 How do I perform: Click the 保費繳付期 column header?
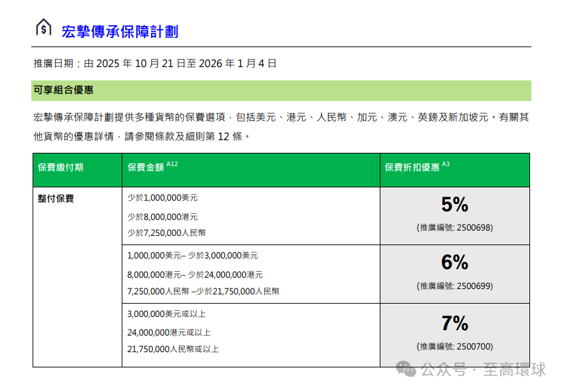click(61, 167)
